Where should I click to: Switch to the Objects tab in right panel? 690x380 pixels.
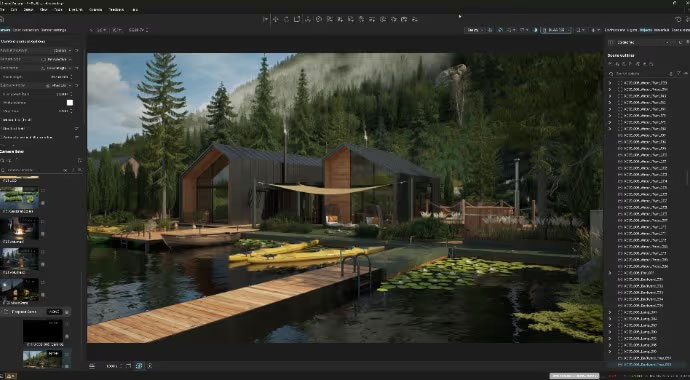[646, 30]
